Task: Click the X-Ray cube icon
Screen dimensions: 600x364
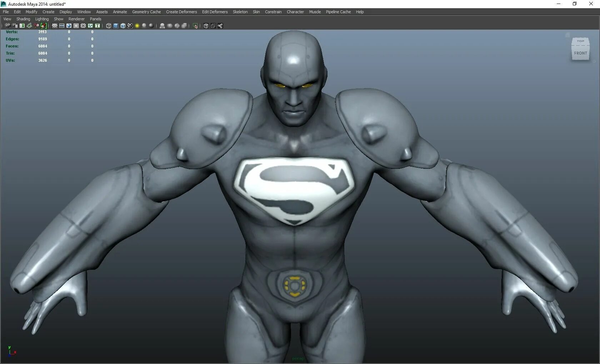Action: click(206, 26)
